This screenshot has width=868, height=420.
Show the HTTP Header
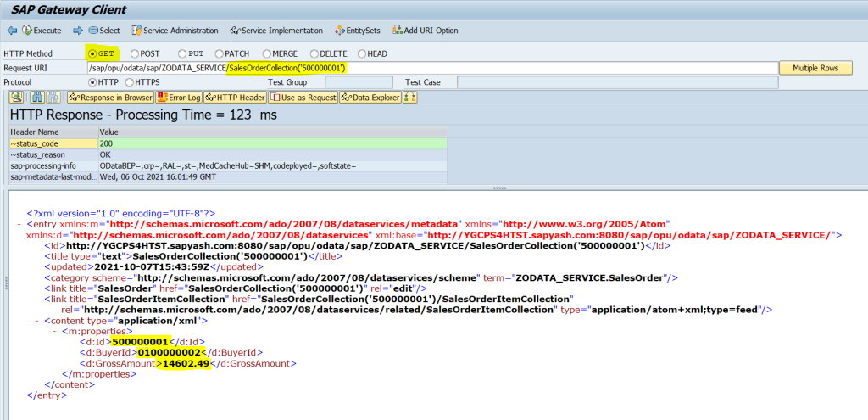click(235, 98)
